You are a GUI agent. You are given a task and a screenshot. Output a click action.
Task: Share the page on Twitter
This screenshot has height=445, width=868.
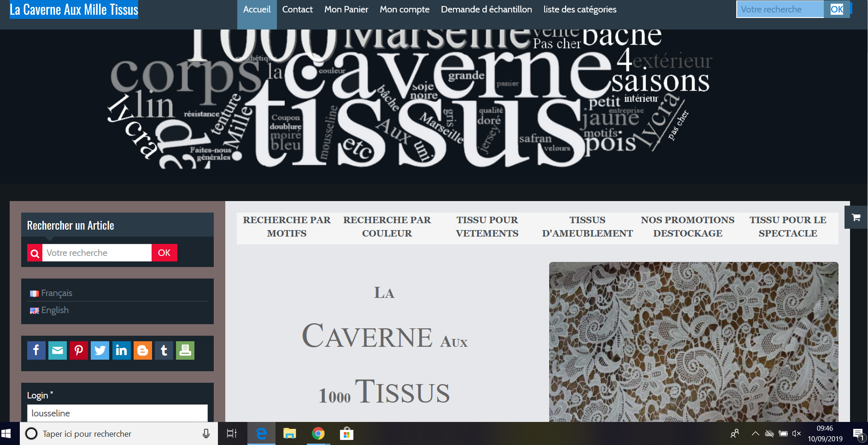tap(100, 350)
